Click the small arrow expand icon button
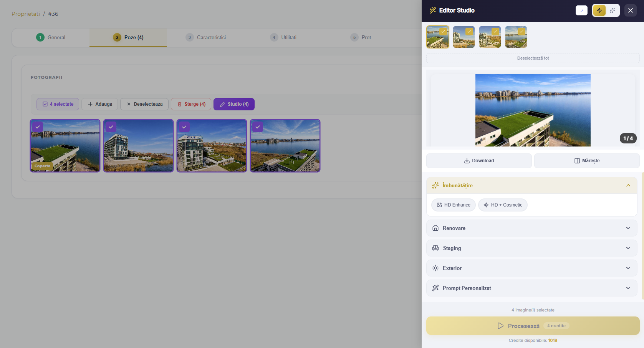Screen dimensions: 644x348 click(x=581, y=10)
